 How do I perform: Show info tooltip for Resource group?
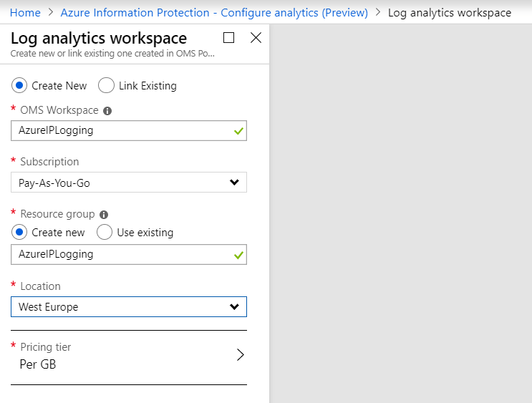(x=104, y=215)
